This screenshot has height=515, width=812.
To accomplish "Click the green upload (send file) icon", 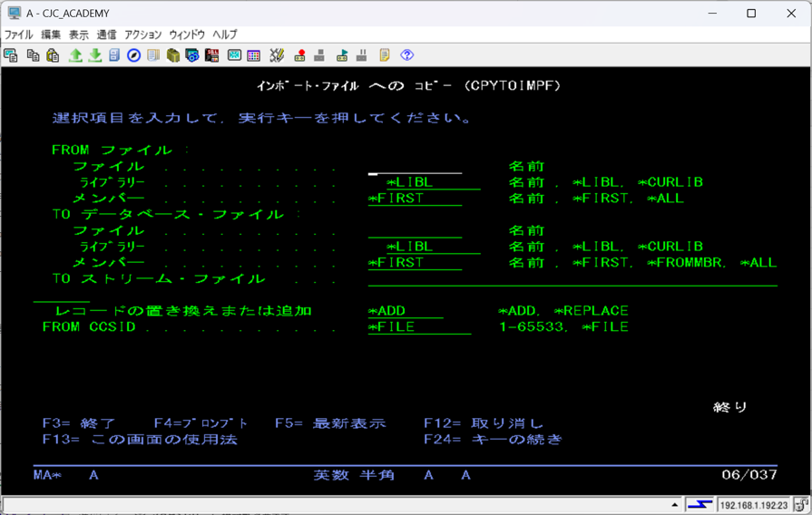I will (x=75, y=55).
